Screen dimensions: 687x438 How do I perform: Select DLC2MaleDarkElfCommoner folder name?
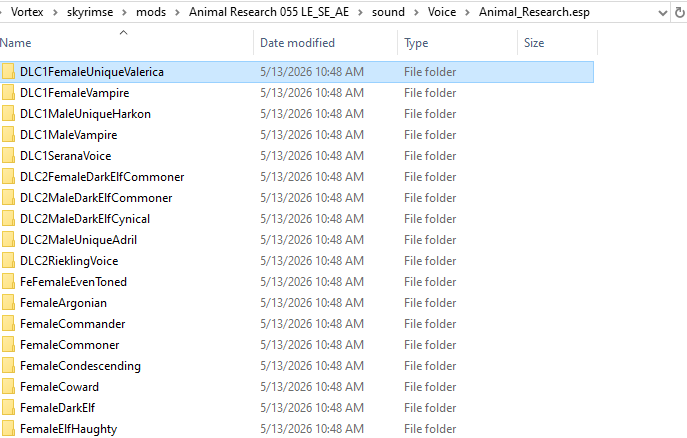[96, 198]
